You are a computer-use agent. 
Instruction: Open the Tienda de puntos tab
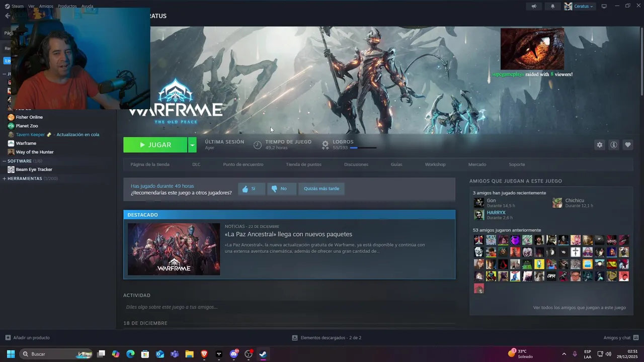pyautogui.click(x=303, y=164)
